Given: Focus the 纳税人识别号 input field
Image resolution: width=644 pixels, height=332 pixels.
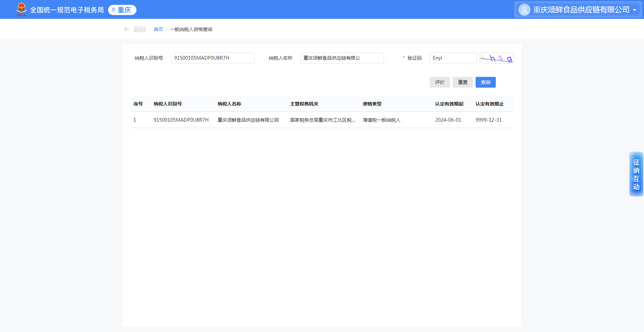Looking at the screenshot, I should click(213, 58).
